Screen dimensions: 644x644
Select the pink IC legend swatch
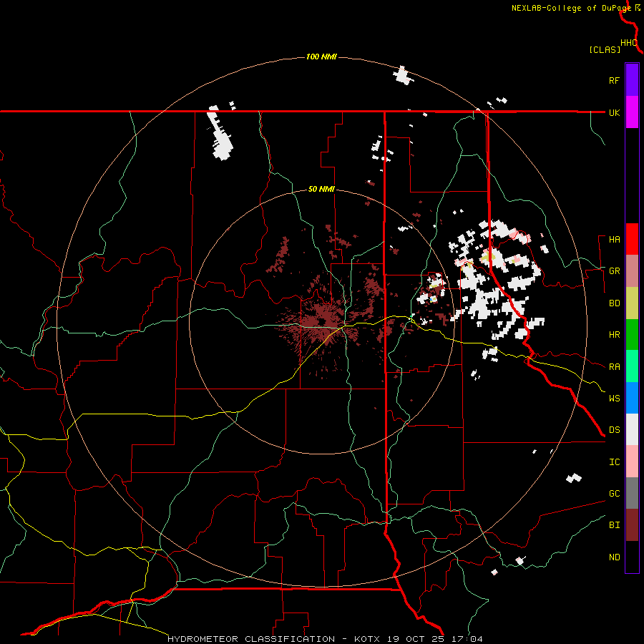click(632, 462)
